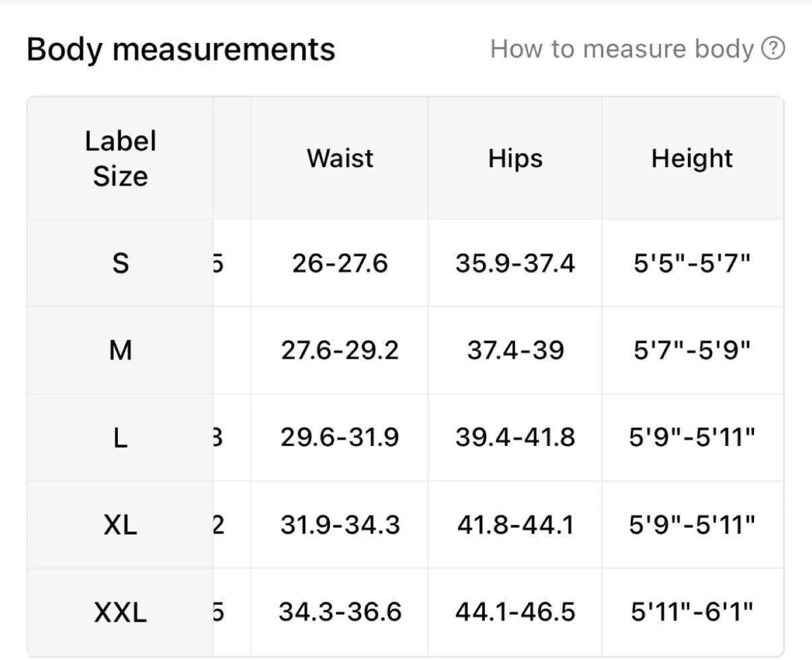
Task: Click the 5'5"-5'7" height cell
Action: 692,263
